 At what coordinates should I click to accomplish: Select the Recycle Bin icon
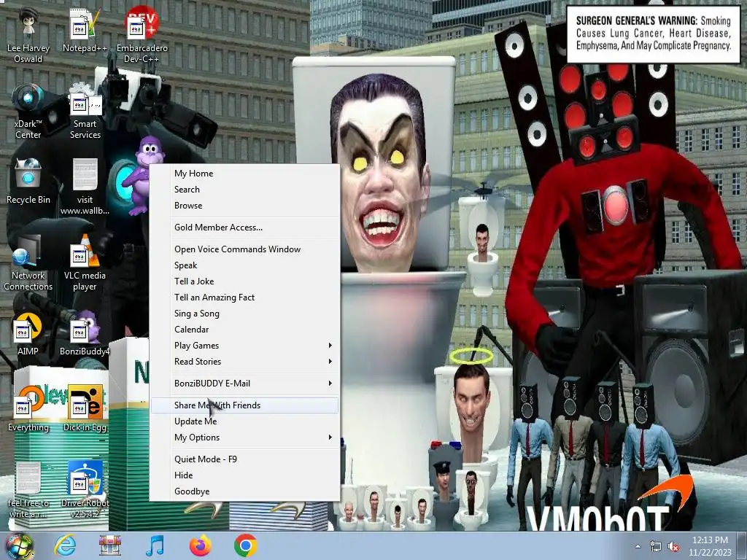[x=28, y=182]
